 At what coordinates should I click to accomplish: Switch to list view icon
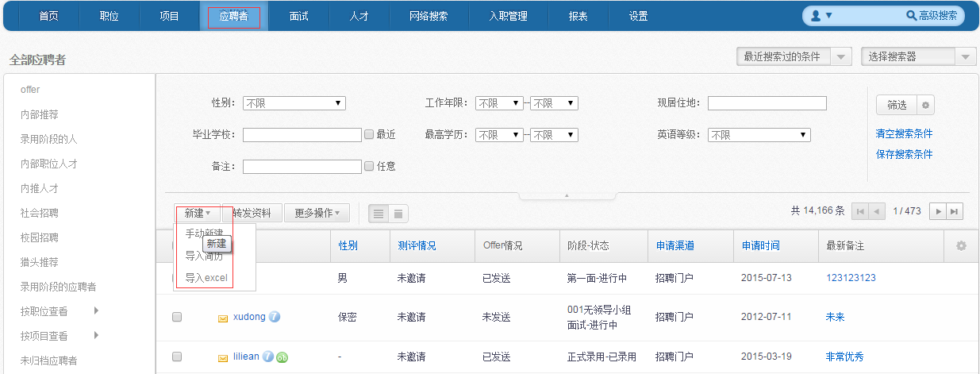pos(379,213)
